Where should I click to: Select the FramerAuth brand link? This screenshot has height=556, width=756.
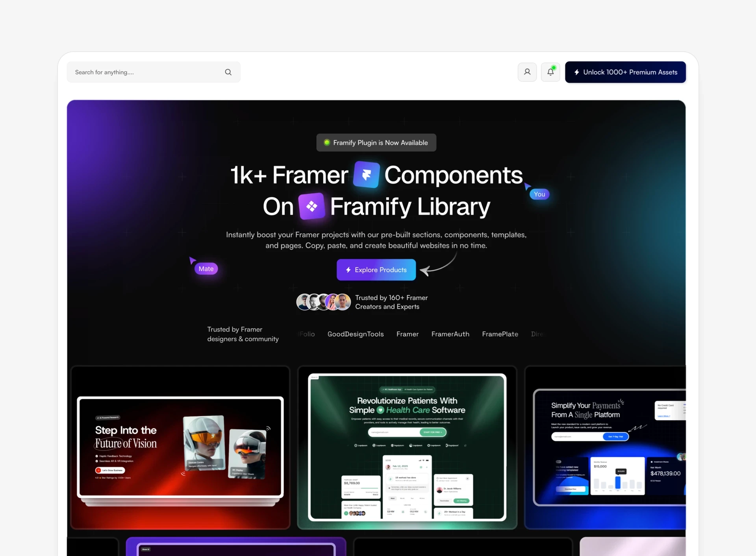pos(450,334)
